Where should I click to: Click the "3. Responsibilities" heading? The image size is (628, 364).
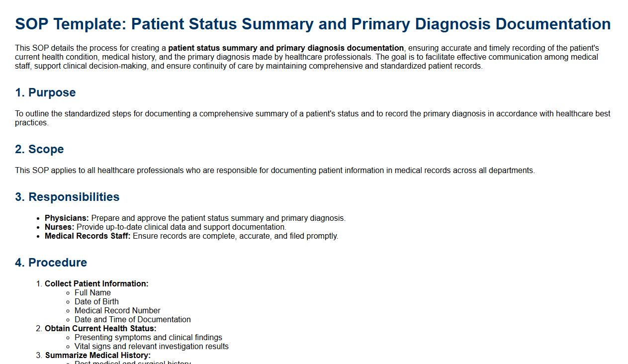(67, 197)
